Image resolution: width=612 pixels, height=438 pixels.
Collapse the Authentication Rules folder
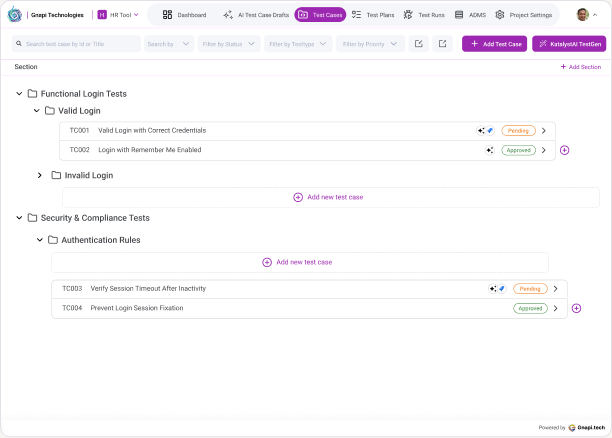(39, 240)
